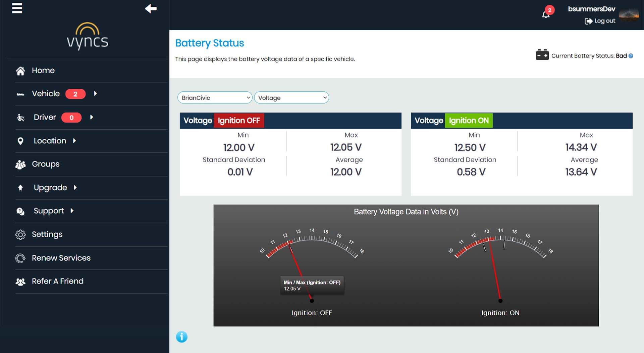644x353 pixels.
Task: Click the Battery Voltage Data chart title
Action: [406, 212]
